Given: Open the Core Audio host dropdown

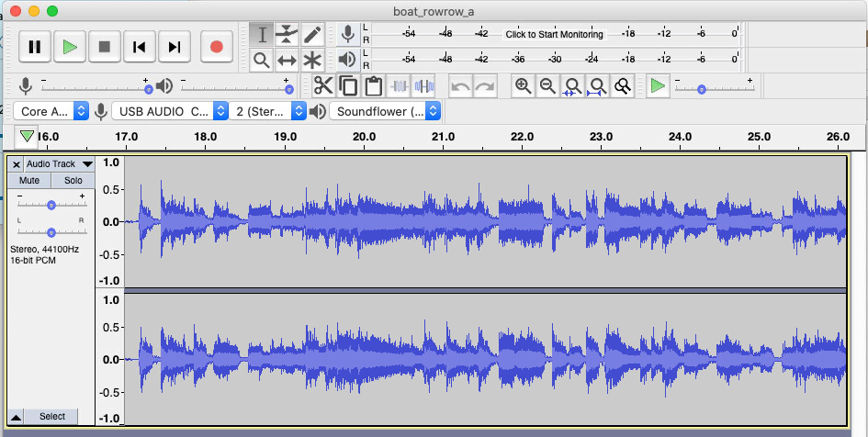Looking at the screenshot, I should click(x=51, y=111).
